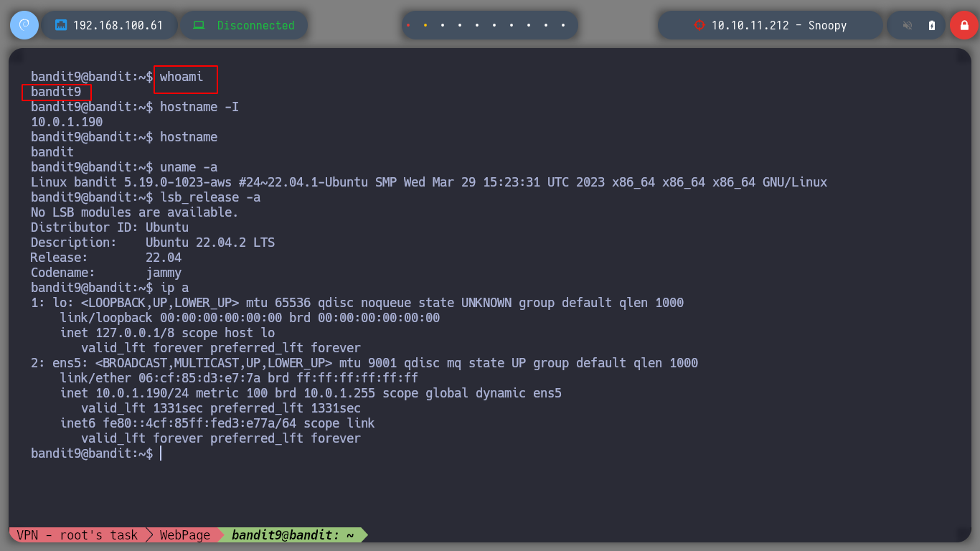Screen dimensions: 980x551
Task: Open the Debian swirl launcher menu
Action: [24, 25]
